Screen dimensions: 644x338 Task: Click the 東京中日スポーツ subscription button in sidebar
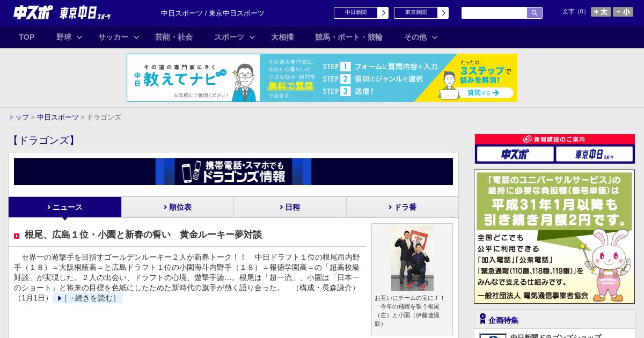[x=594, y=154]
